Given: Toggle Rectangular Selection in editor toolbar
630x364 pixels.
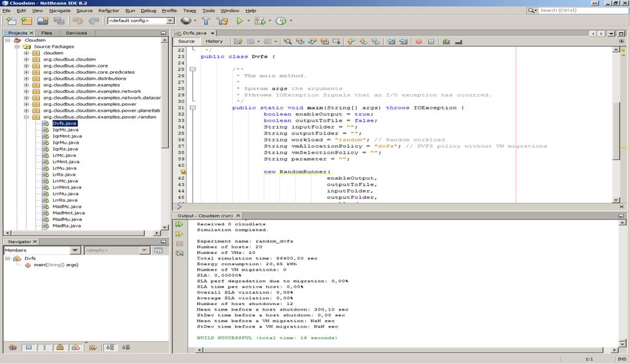Looking at the screenshot, I should [337, 41].
